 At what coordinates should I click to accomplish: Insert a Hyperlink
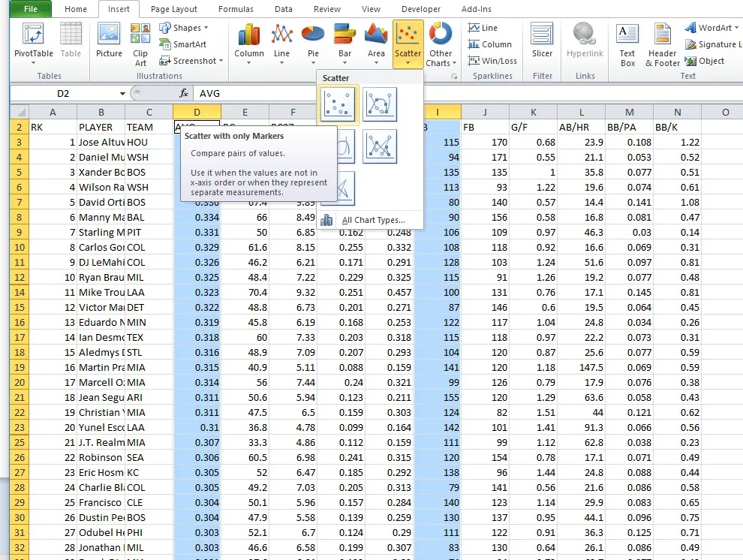coord(585,41)
